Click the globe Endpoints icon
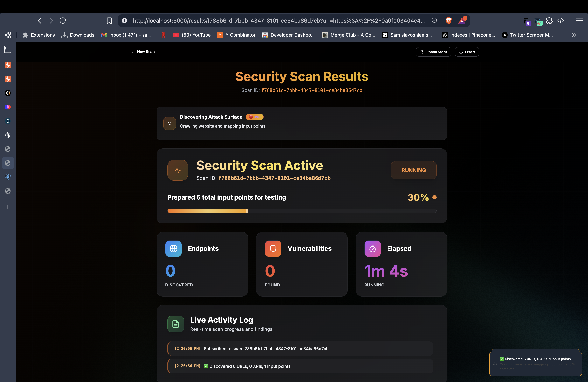 173,249
